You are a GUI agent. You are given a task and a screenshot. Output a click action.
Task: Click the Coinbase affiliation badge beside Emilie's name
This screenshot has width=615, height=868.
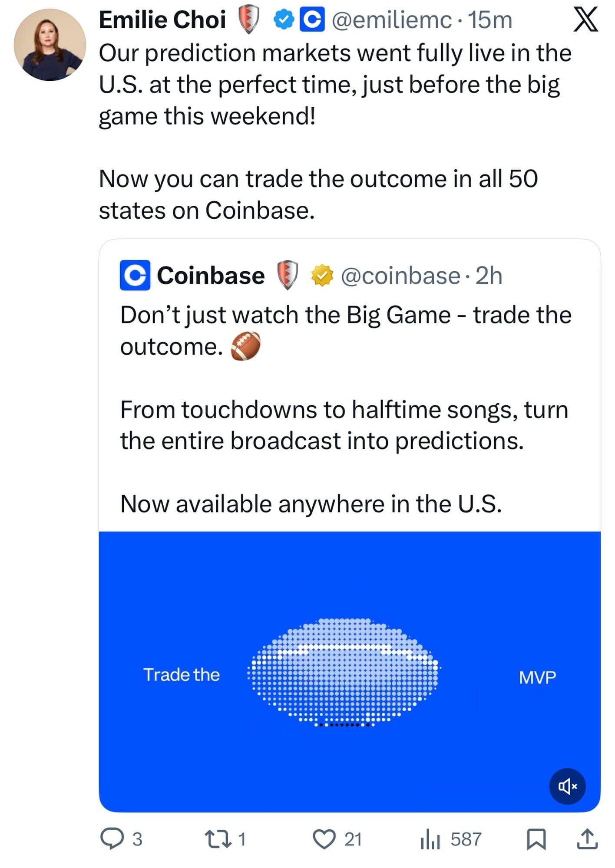(313, 20)
